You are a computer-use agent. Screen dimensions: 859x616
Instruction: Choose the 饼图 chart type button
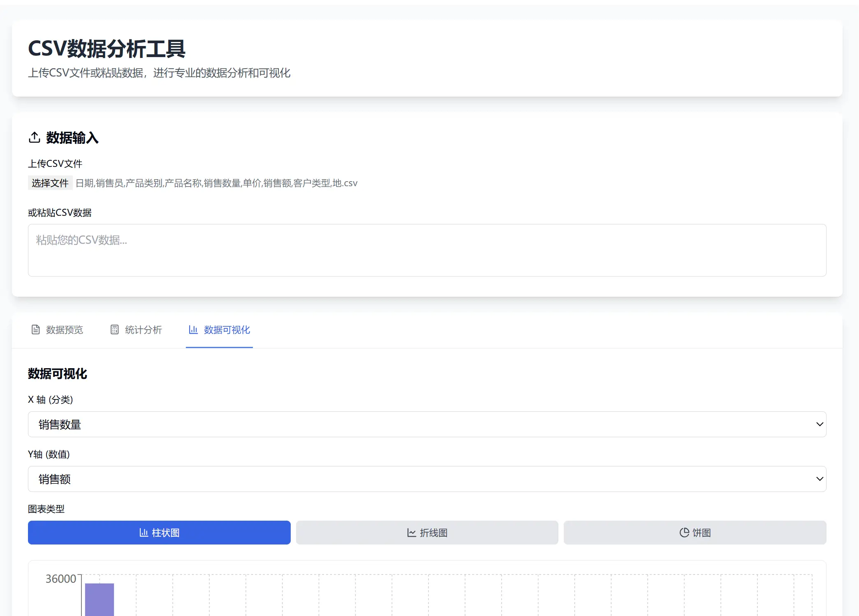[695, 533]
